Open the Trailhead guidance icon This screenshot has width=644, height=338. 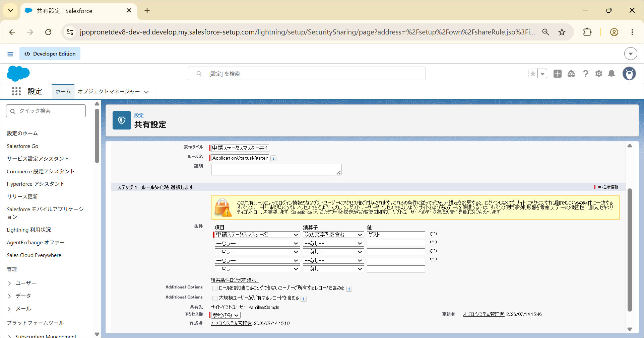point(571,74)
